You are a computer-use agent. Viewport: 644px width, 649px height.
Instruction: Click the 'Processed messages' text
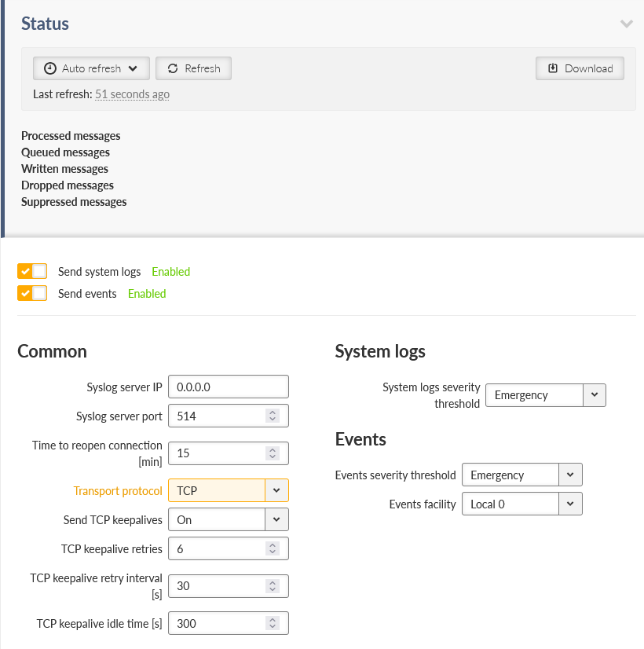(x=71, y=136)
